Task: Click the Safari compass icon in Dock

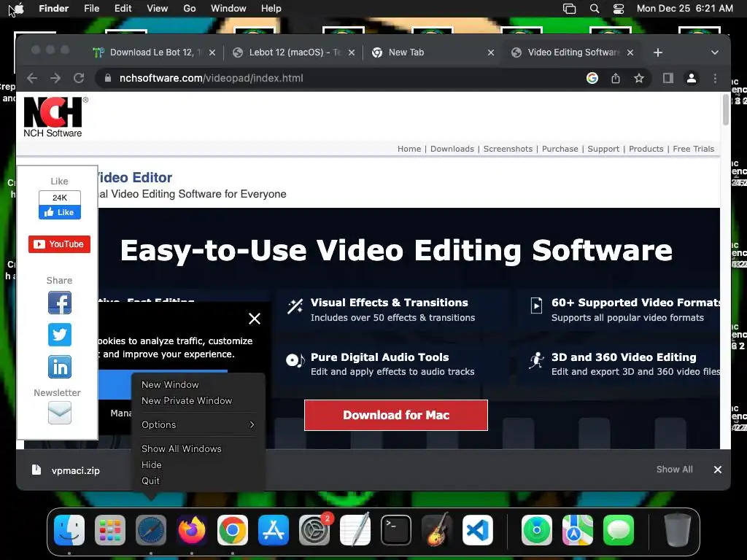Action: coord(151,530)
